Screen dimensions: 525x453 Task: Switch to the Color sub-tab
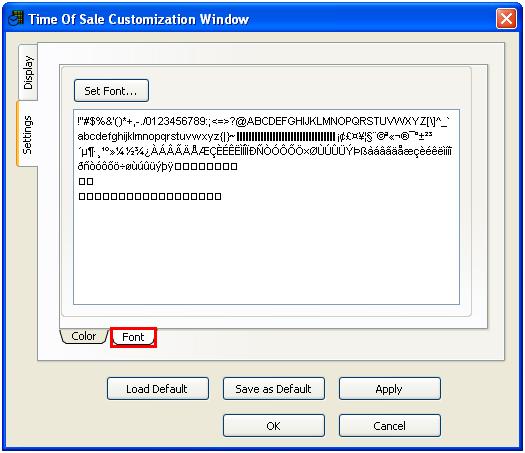84,336
